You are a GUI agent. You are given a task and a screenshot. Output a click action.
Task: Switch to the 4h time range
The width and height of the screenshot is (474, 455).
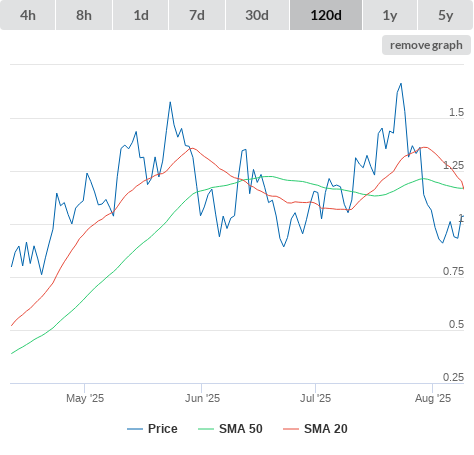[x=28, y=15]
